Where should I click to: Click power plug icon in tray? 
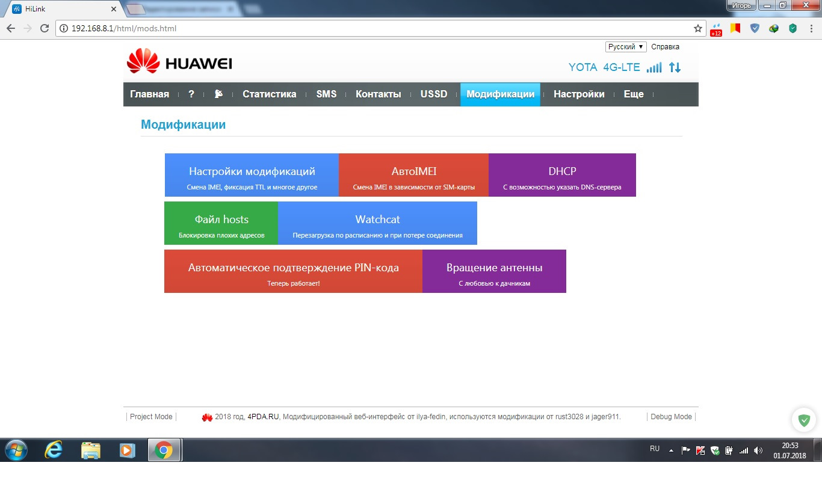coord(729,450)
